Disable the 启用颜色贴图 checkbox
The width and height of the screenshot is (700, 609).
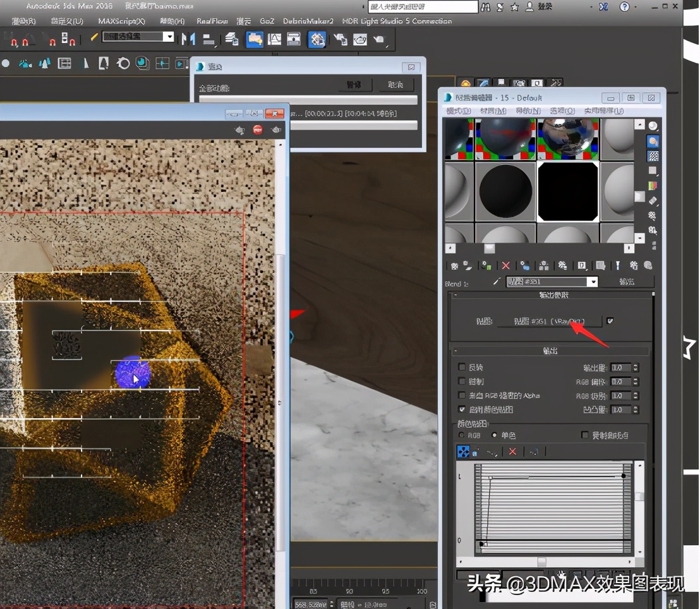462,409
